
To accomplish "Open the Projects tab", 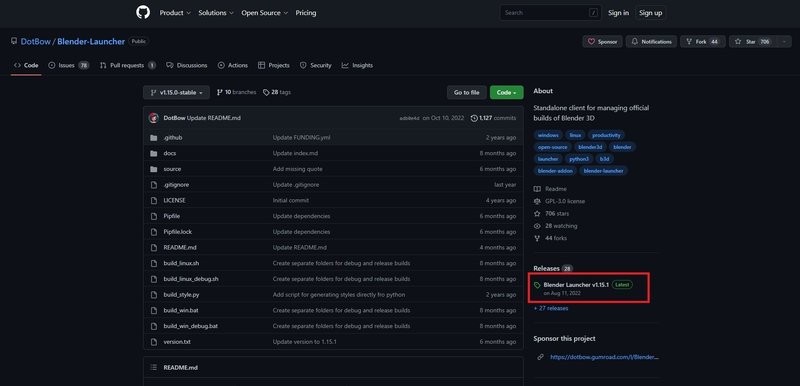I will pos(273,65).
